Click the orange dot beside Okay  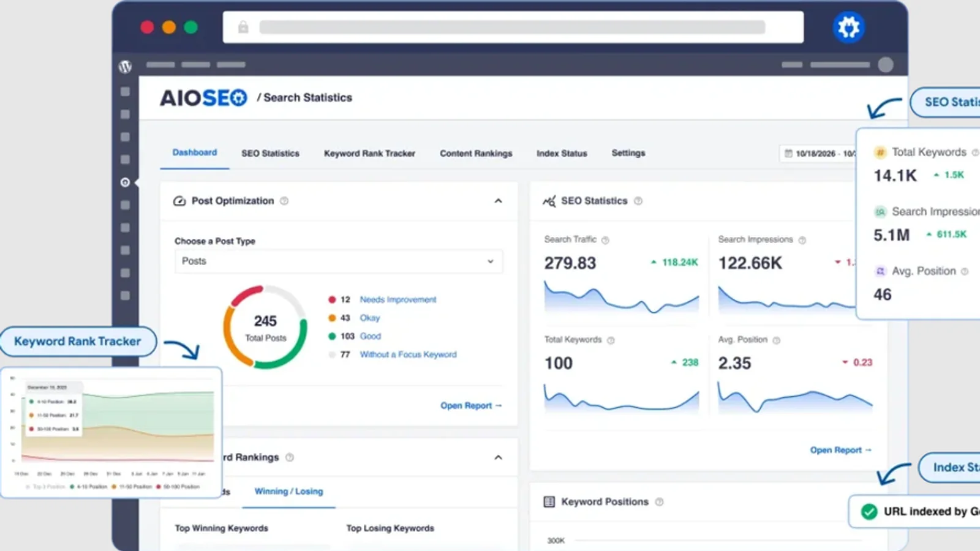tap(332, 318)
